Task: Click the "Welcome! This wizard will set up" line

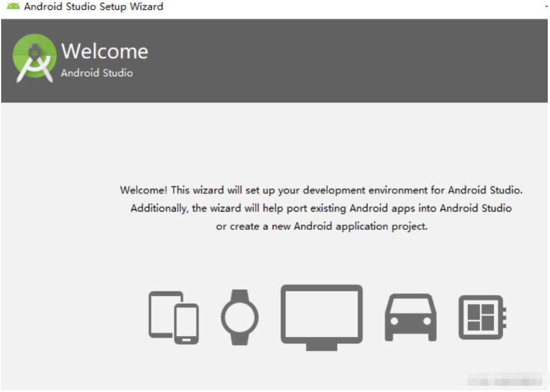Action: pos(321,190)
